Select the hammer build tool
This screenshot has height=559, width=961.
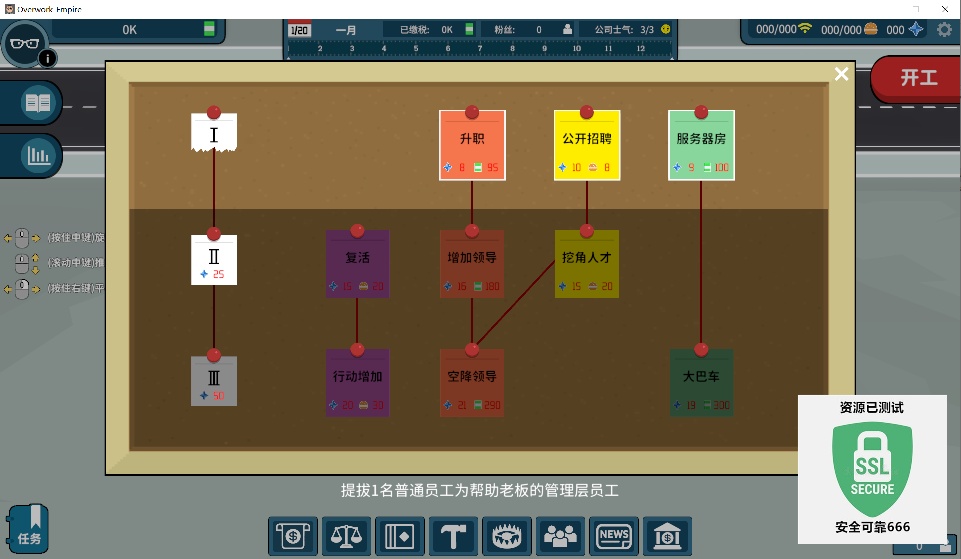pyautogui.click(x=453, y=536)
